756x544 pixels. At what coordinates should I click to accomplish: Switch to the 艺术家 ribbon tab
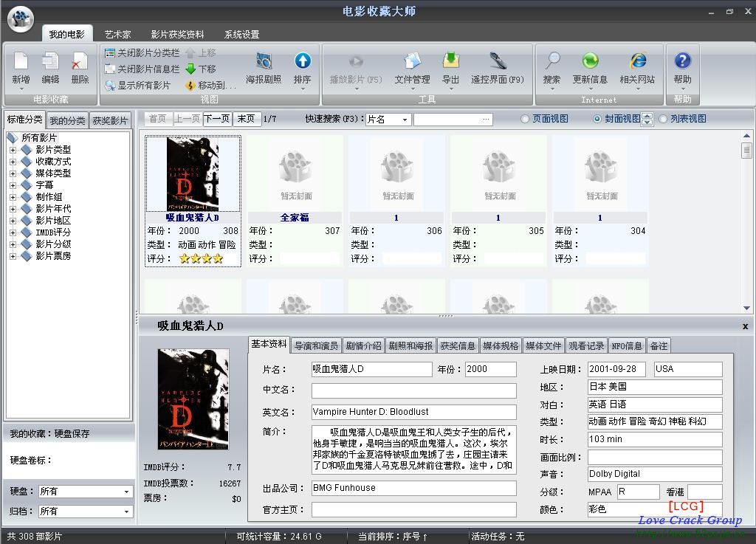tap(117, 35)
